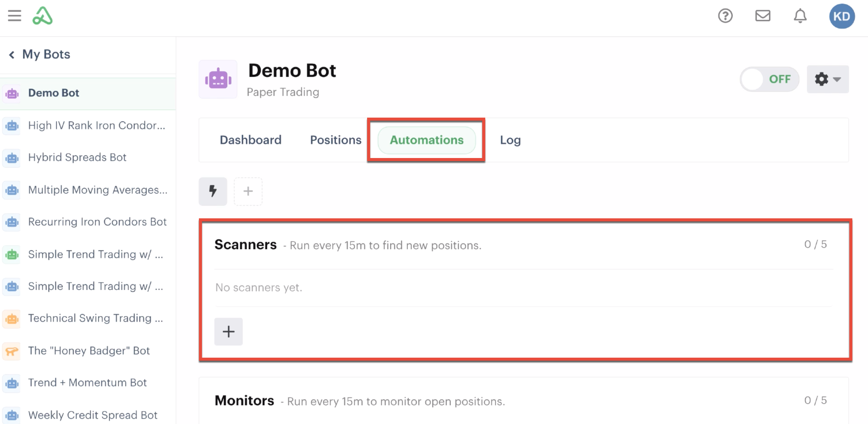
Task: Click the "No scanners yet." text
Action: [x=259, y=287]
